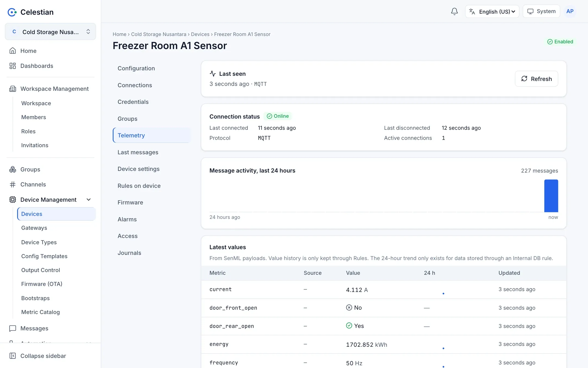588x368 pixels.
Task: Click the Online status check icon
Action: (x=269, y=116)
